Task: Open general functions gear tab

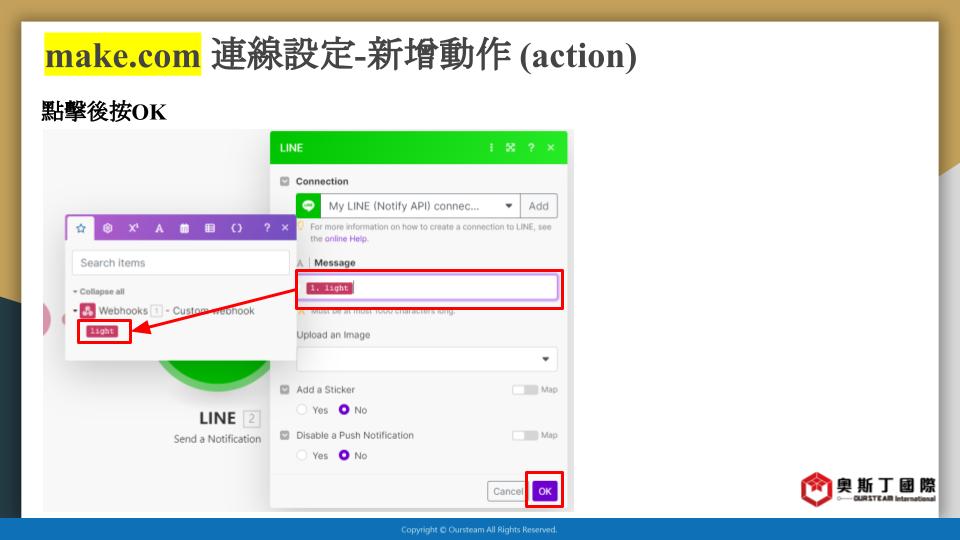Action: 108,228
